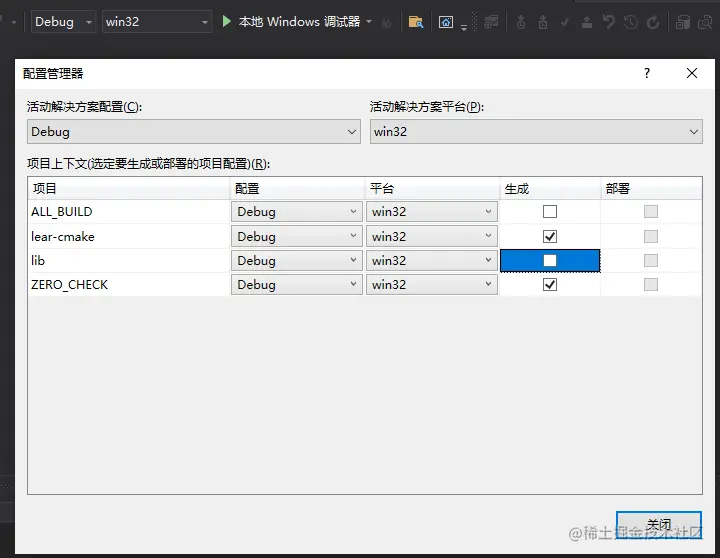Open toolbar Debug configuration dropdown
This screenshot has height=558, width=720.
(63, 22)
